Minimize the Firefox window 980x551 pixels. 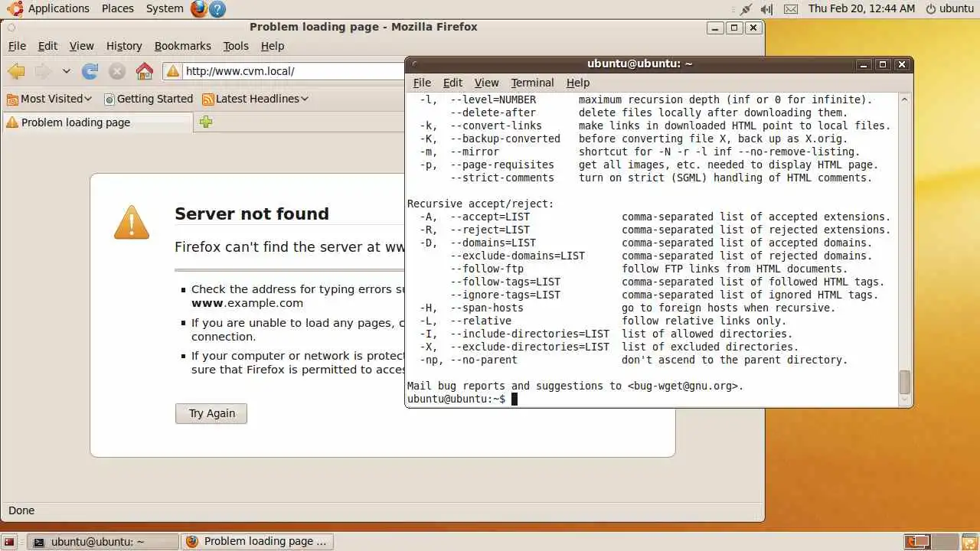coord(715,27)
